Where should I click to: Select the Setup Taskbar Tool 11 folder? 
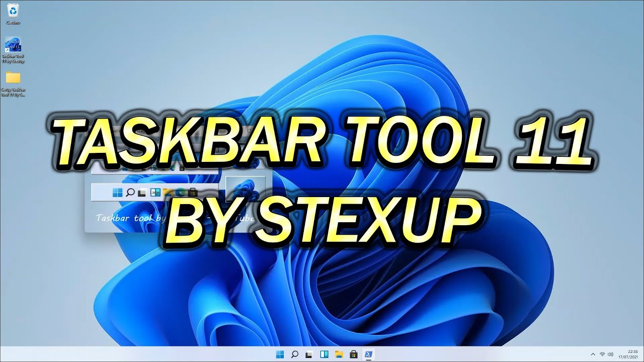point(13,84)
